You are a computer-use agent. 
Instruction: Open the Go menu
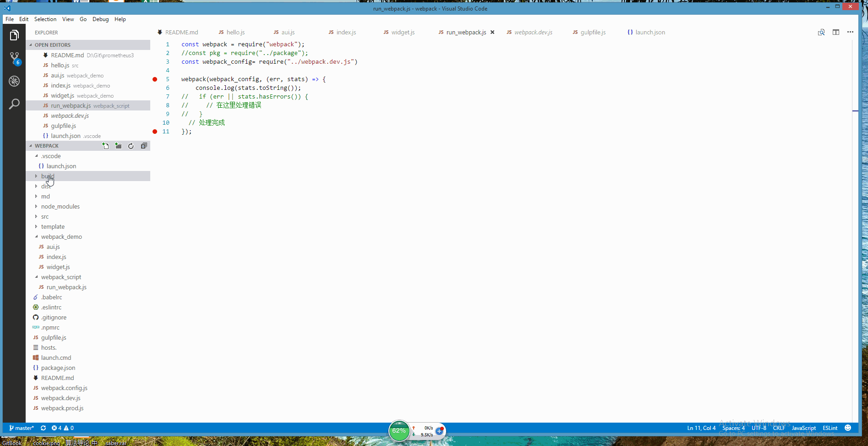coord(83,19)
